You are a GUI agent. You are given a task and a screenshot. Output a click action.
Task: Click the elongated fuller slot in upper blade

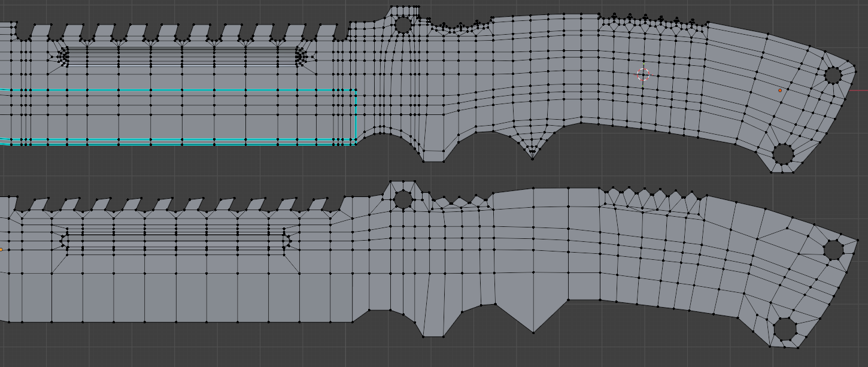coord(183,56)
